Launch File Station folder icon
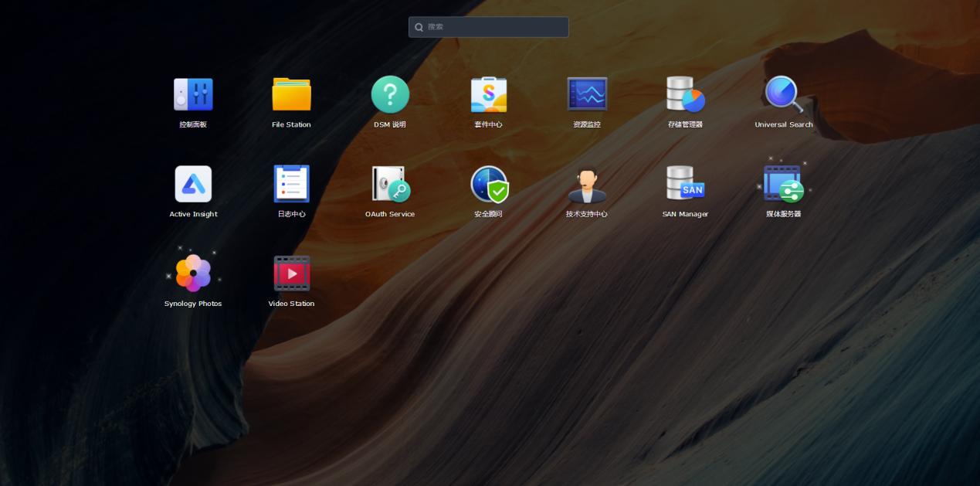Image resolution: width=980 pixels, height=486 pixels. [291, 94]
